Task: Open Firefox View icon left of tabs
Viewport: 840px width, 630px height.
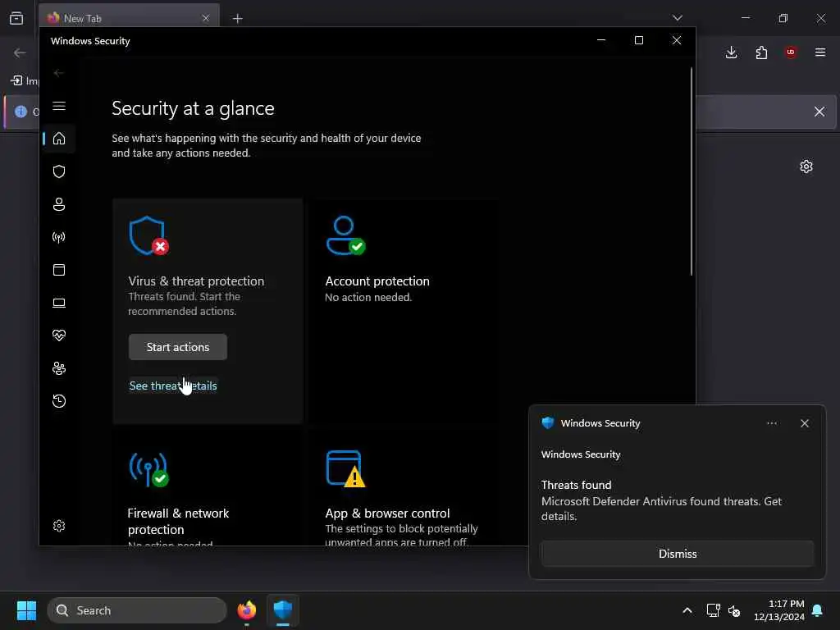Action: point(16,18)
